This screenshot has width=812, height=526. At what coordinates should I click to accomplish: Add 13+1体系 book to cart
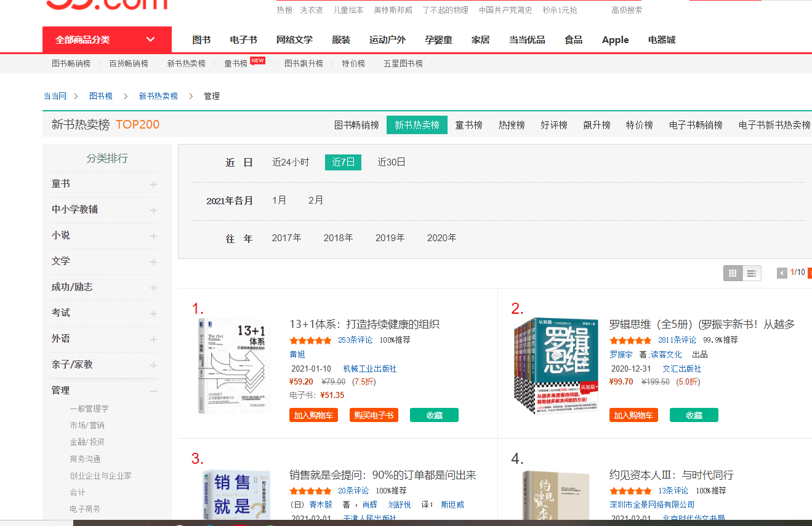pyautogui.click(x=313, y=415)
